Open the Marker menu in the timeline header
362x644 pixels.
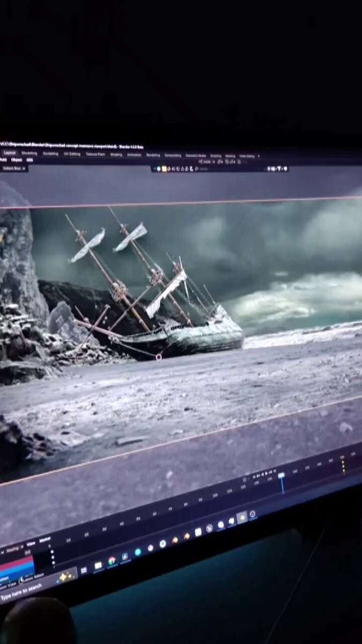pos(45,539)
